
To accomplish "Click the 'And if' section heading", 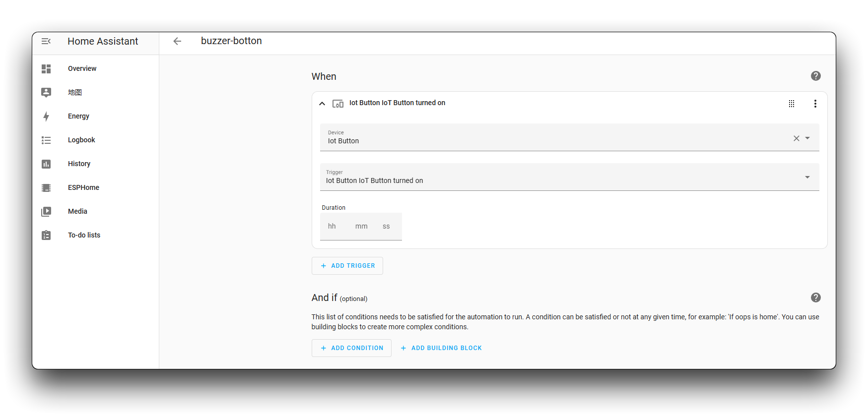I will click(324, 298).
